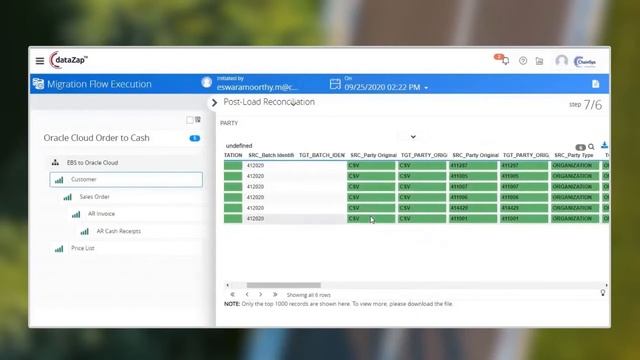640x360 pixels.
Task: Click the bar chart icon beside Price List
Action: click(59, 249)
